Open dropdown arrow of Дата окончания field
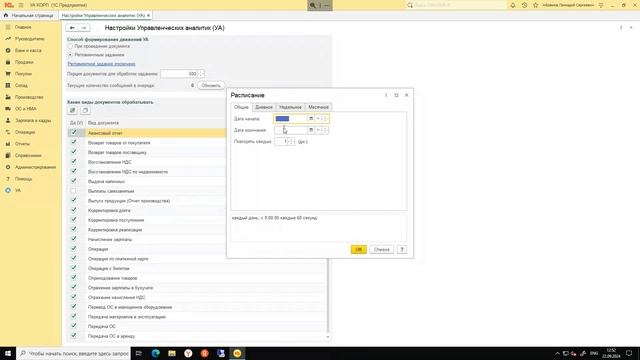The image size is (640, 360). (318, 130)
